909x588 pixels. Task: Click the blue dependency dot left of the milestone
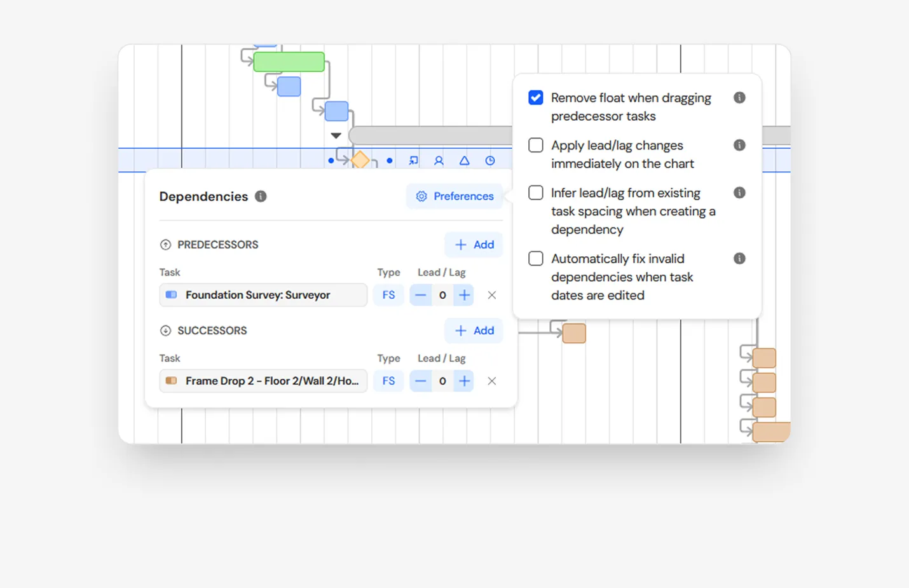pos(331,161)
